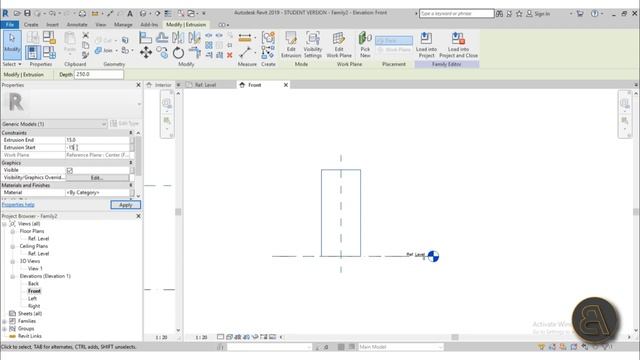Image resolution: width=640 pixels, height=360 pixels.
Task: Open the Select panel dropdown
Action: [12, 64]
